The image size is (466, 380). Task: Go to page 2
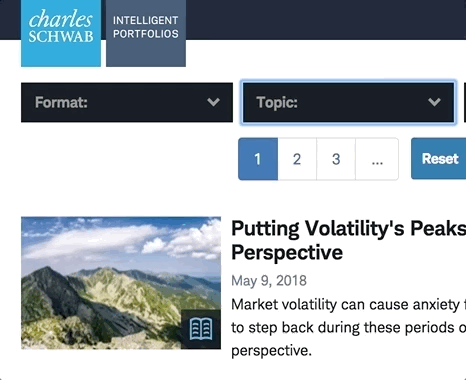(x=297, y=159)
